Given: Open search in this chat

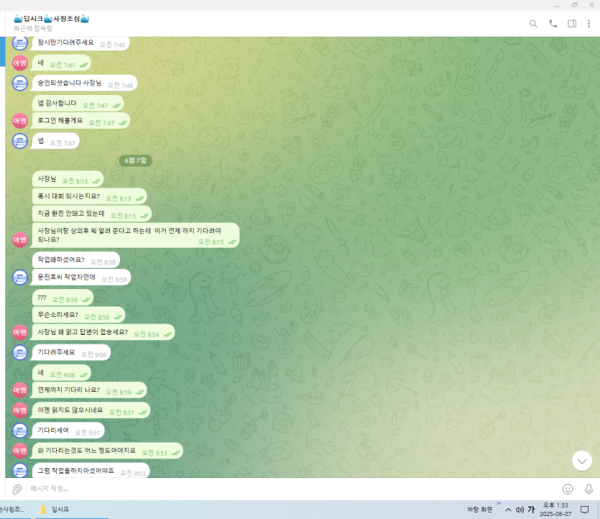Looking at the screenshot, I should click(x=533, y=24).
